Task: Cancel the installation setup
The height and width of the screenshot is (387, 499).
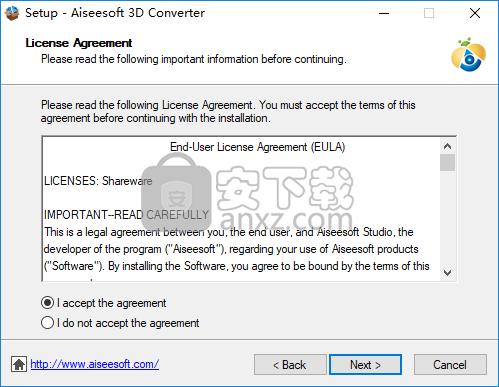Action: 450,365
